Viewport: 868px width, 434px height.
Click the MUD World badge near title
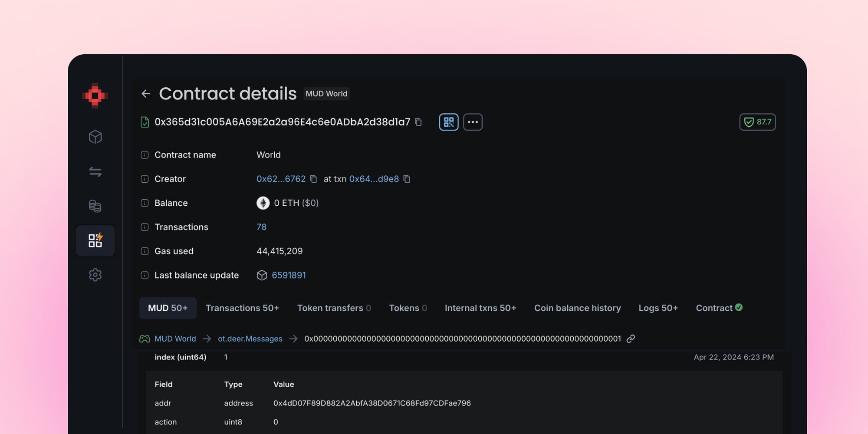(326, 94)
